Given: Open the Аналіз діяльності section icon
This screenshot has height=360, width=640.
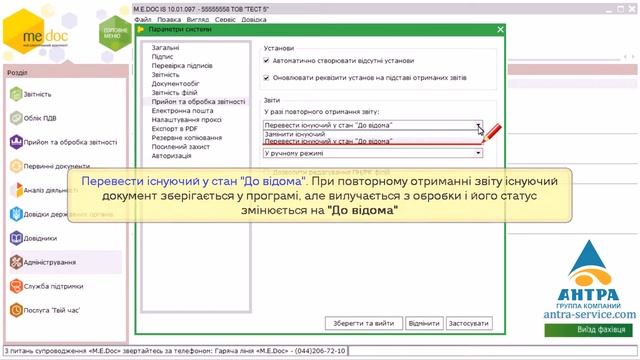Looking at the screenshot, I should click(x=16, y=190).
